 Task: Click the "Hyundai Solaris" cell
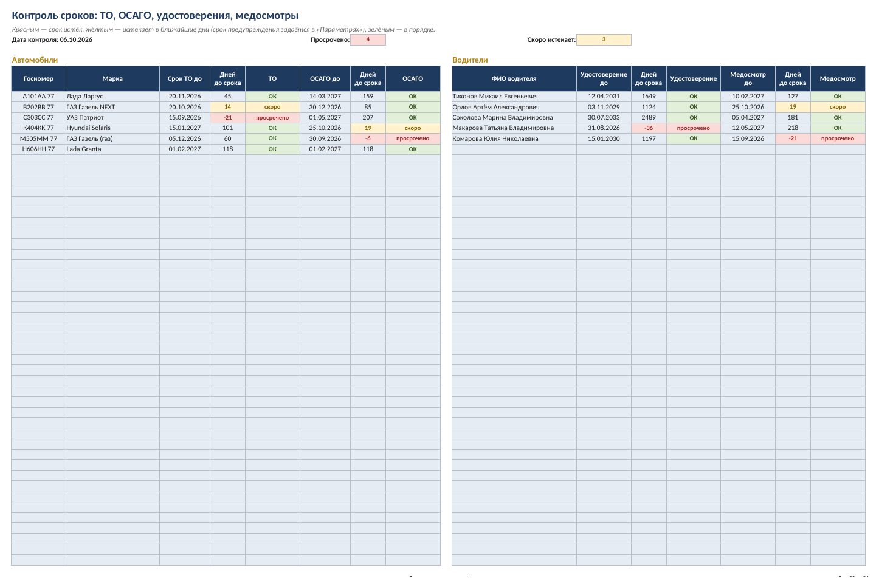pos(112,128)
